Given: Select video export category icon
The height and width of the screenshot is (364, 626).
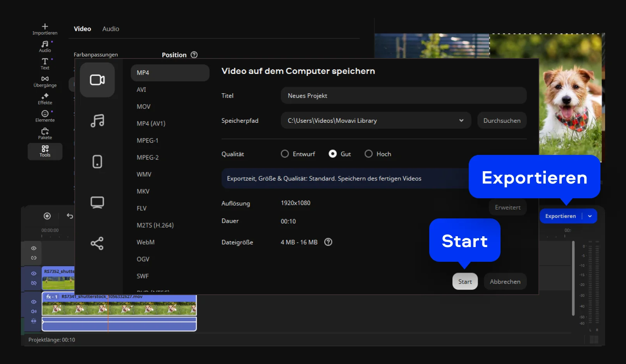Looking at the screenshot, I should (97, 80).
